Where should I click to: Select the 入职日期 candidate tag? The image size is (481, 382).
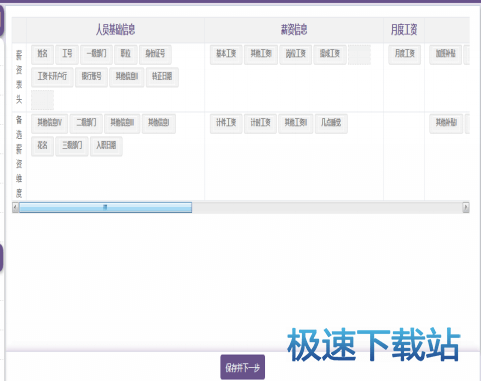coord(106,146)
